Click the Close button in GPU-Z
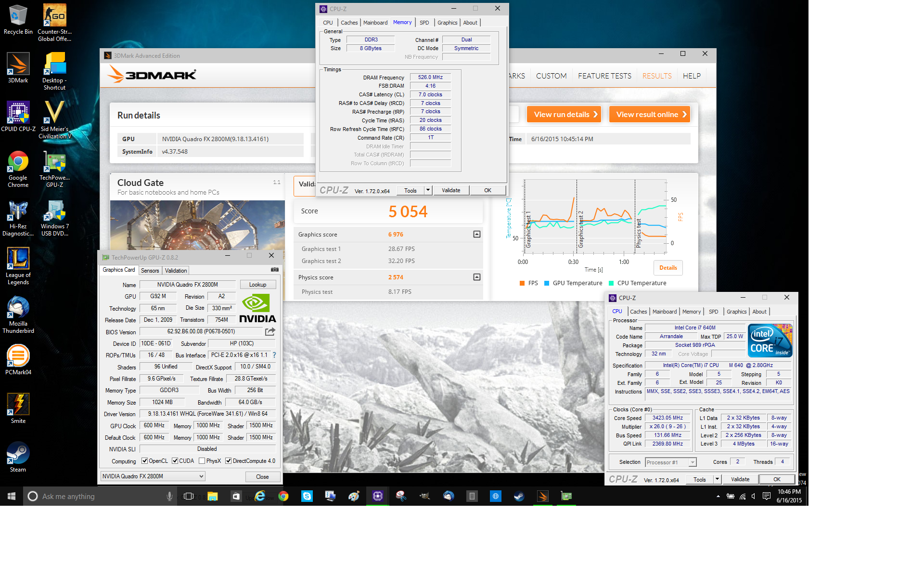Screen dimensions: 924x578 coord(262,477)
